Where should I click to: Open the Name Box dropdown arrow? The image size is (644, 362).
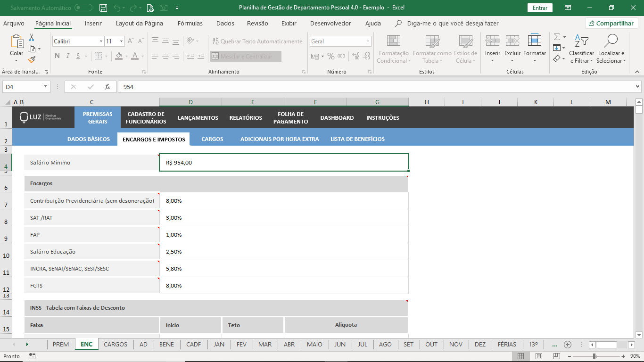(46, 87)
